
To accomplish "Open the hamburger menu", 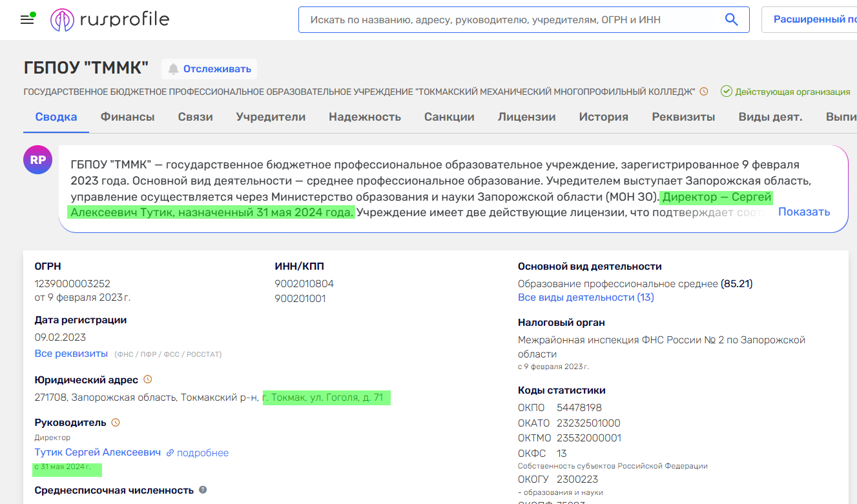I will [26, 19].
